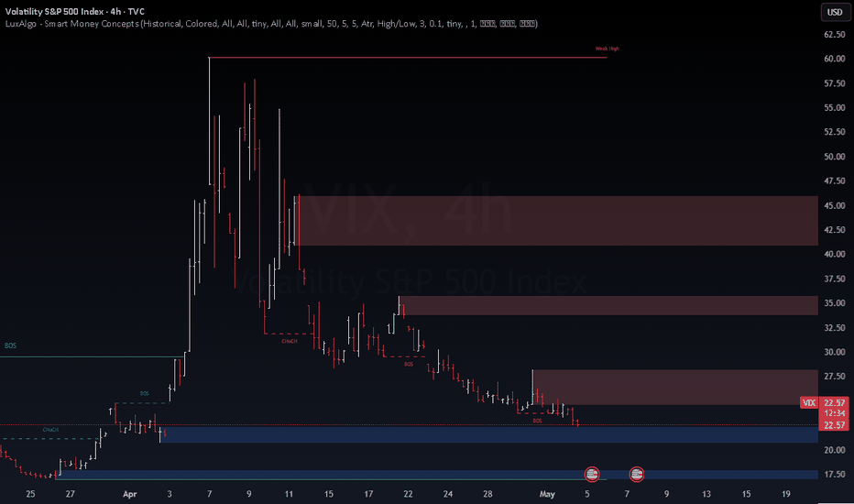The image size is (854, 504).
Task: Click the 13 date label on time axis
Action: (x=706, y=494)
